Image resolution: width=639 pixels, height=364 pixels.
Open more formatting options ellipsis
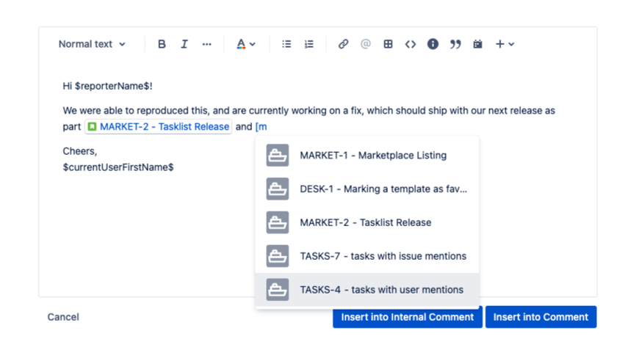click(206, 44)
